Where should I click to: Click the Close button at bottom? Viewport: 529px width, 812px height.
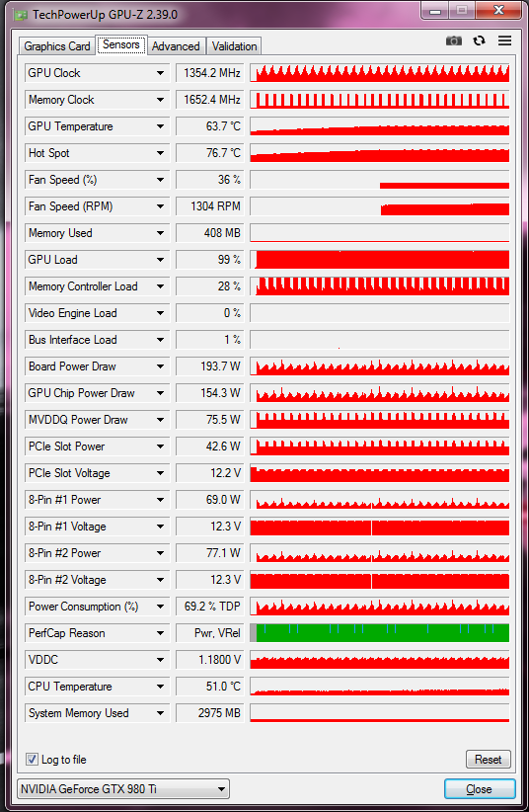480,788
